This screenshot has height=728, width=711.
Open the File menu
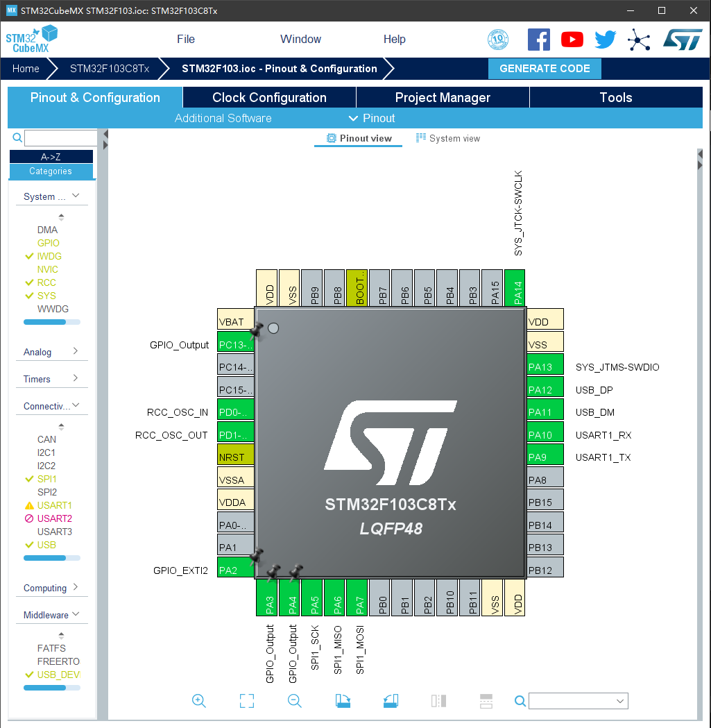click(x=186, y=40)
